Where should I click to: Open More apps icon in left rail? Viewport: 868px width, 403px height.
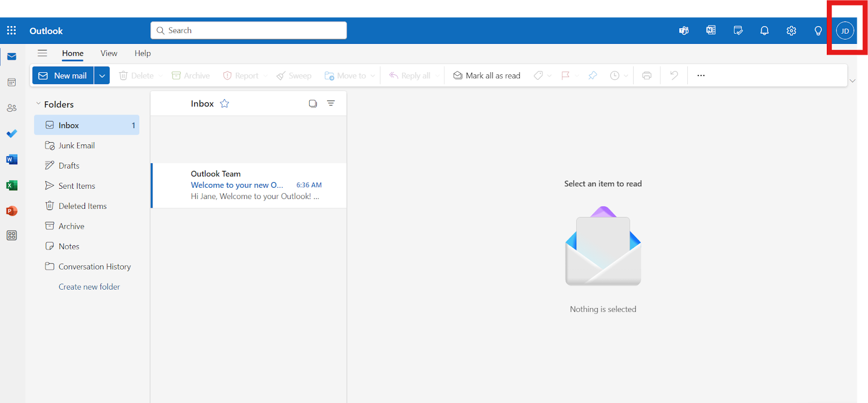[11, 235]
